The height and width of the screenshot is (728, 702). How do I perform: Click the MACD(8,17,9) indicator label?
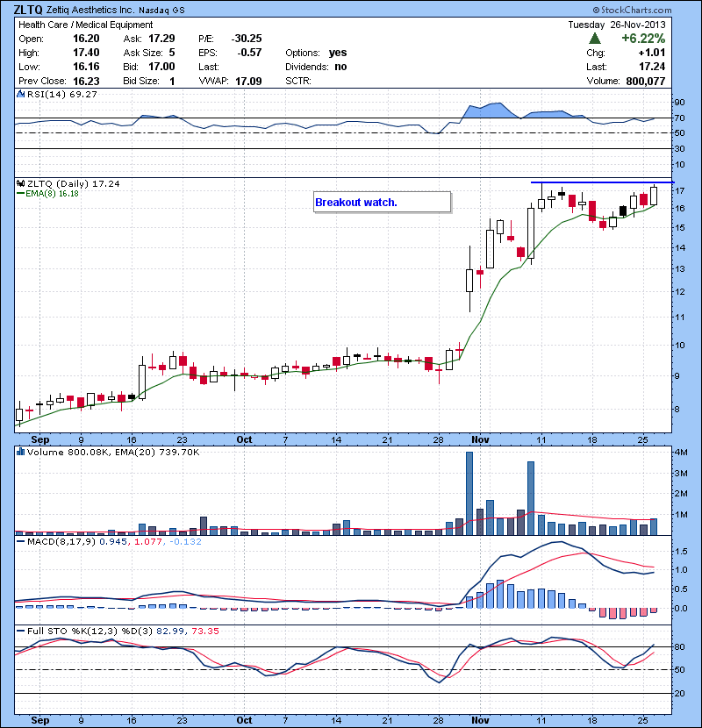tap(61, 541)
